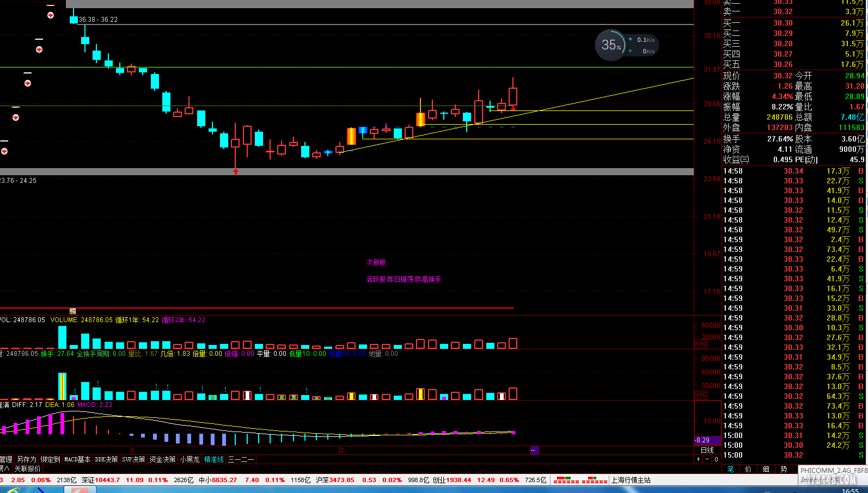The image size is (868, 493).
Task: Select the highlighted 精准线 template tab
Action: pos(214,459)
